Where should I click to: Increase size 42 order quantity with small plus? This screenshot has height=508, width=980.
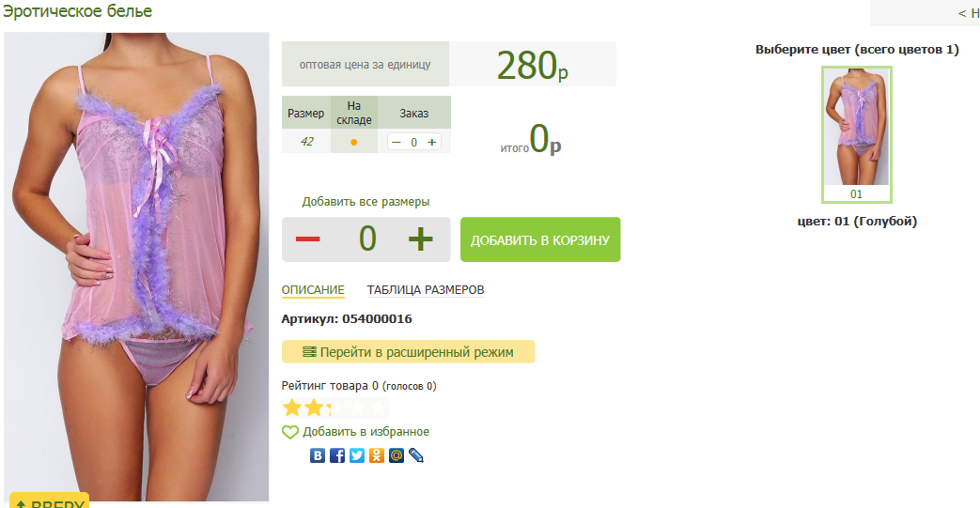(432, 143)
